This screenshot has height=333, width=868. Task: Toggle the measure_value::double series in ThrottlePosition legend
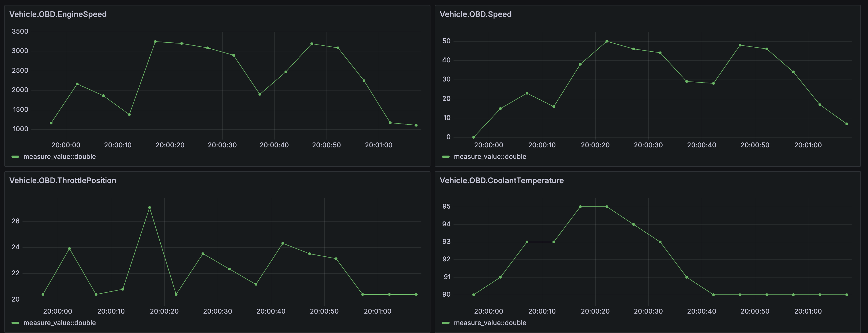[x=59, y=323]
